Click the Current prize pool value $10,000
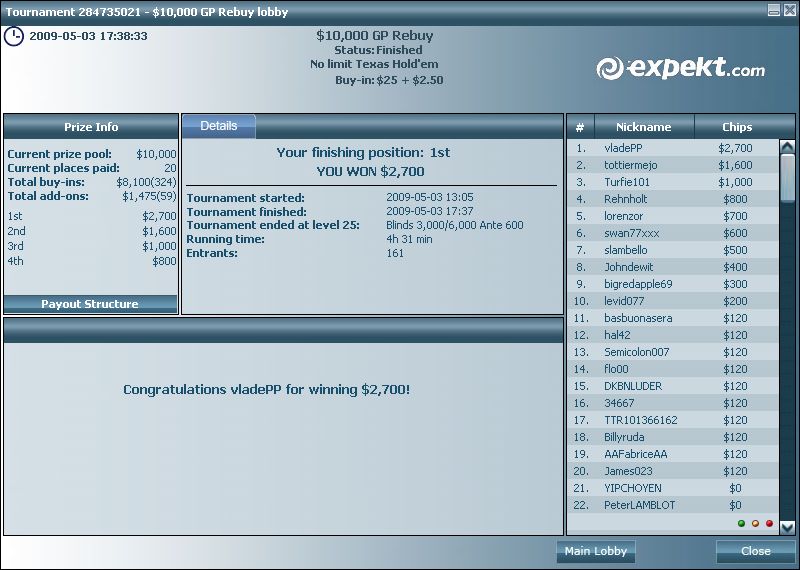Viewport: 800px width, 570px height. tap(156, 154)
